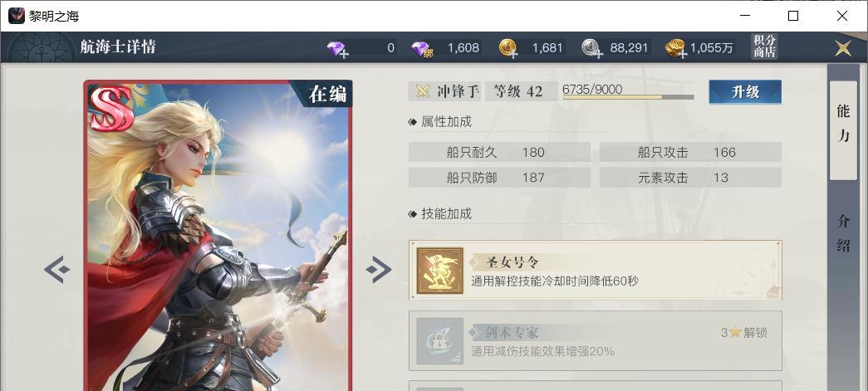Switch to the 介绍 side tab
The width and height of the screenshot is (868, 391).
843,232
